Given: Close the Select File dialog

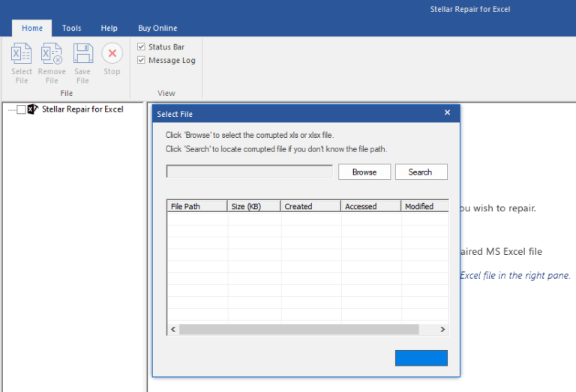Looking at the screenshot, I should pyautogui.click(x=447, y=112).
